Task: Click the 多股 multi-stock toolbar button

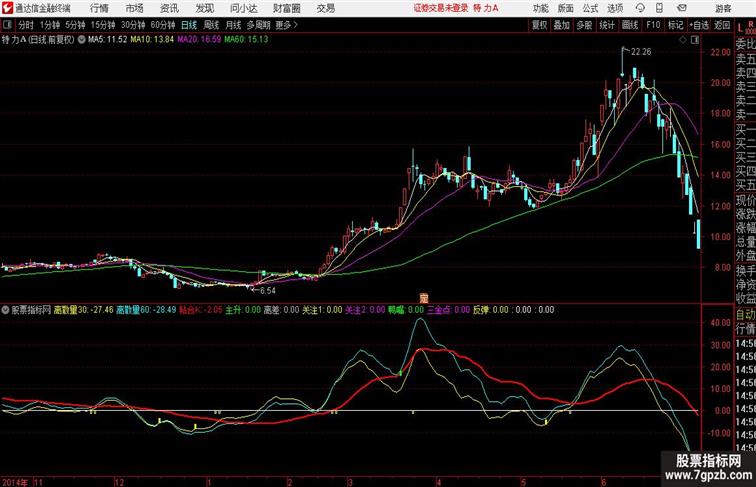Action: tap(584, 25)
